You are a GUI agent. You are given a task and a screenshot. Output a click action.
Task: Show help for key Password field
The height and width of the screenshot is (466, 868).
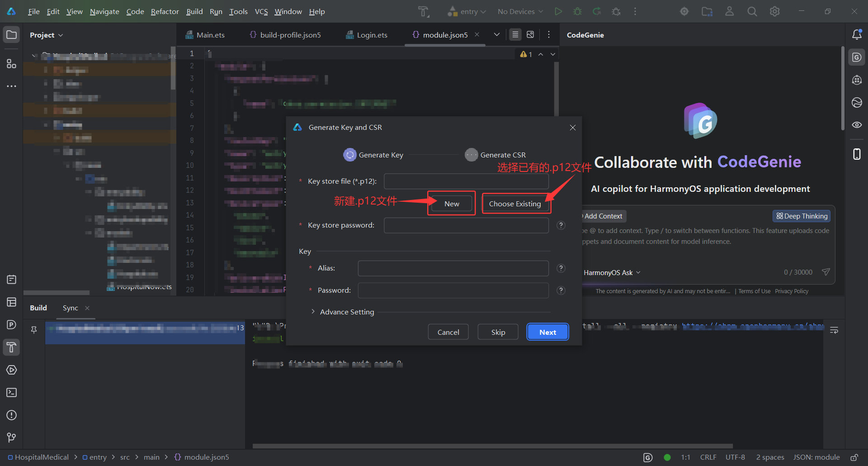click(561, 290)
